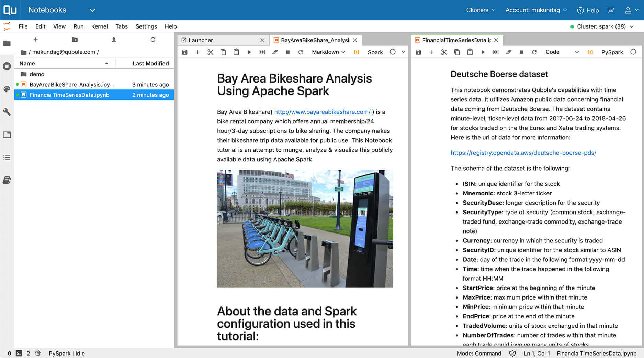
Task: Open the File menu
Action: pos(23,26)
